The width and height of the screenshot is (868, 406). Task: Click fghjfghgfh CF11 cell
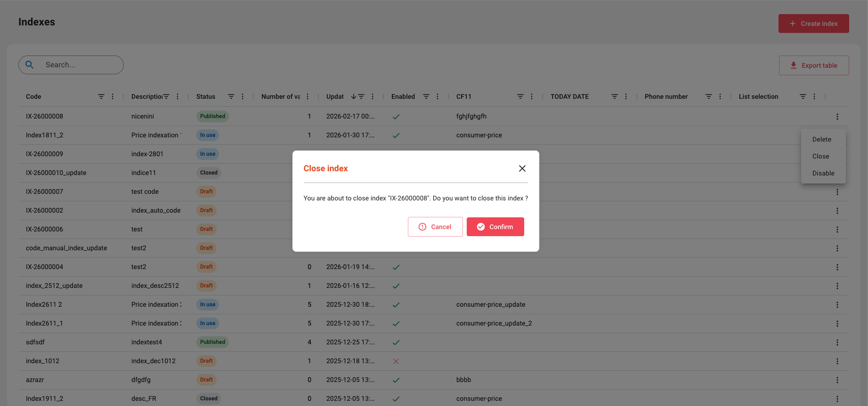[471, 116]
